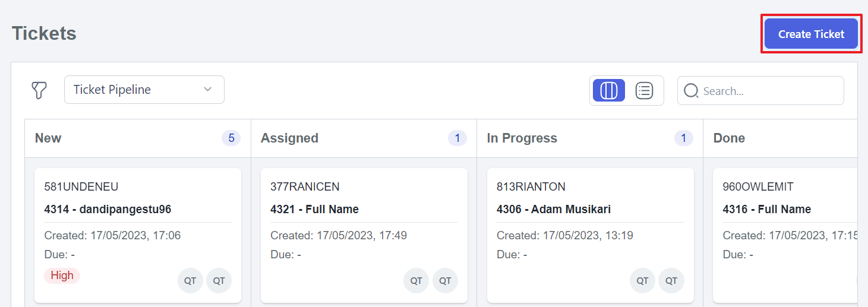The width and height of the screenshot is (868, 307).
Task: Click Created: 17/05/2023, 13:19 text
Action: pyautogui.click(x=565, y=236)
